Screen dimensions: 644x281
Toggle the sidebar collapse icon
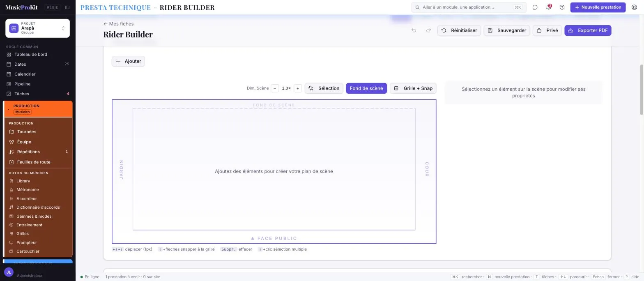pyautogui.click(x=67, y=7)
